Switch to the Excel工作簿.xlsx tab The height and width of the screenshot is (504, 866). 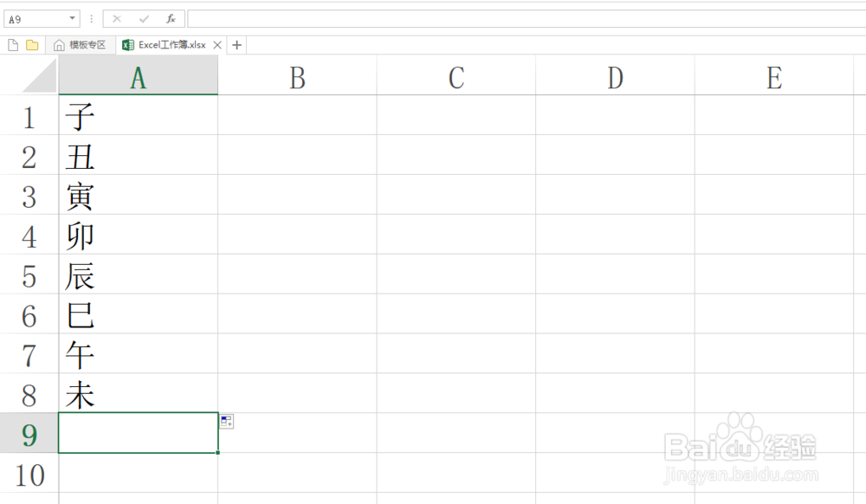click(x=165, y=45)
